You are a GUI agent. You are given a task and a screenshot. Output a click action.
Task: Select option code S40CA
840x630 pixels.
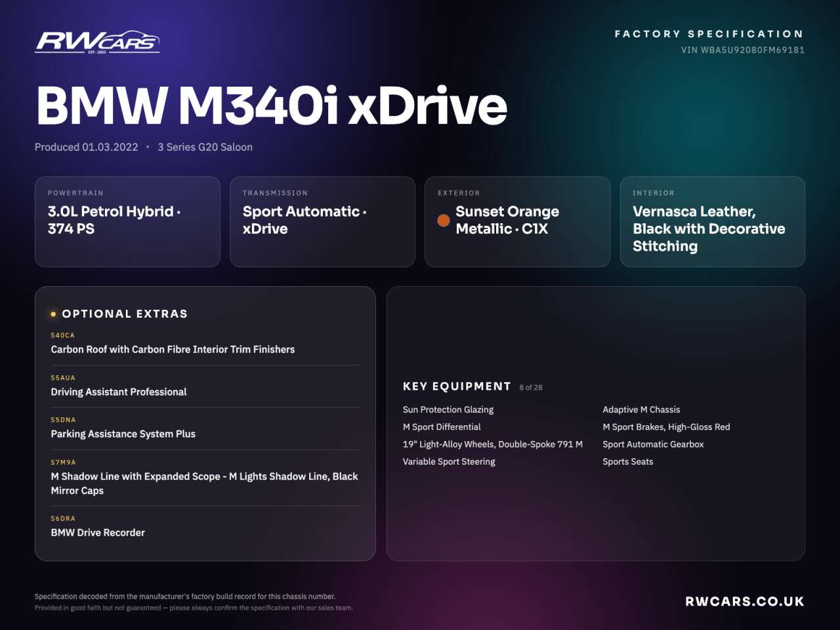(63, 335)
